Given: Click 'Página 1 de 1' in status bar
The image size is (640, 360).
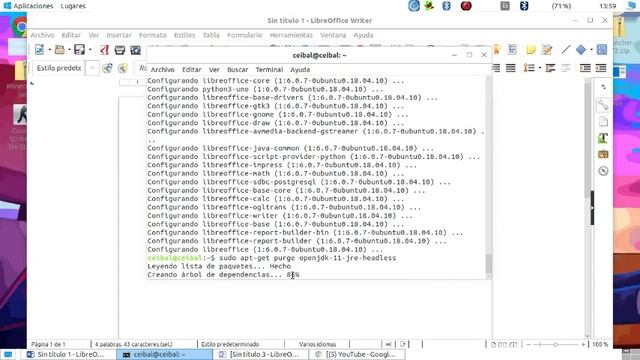Looking at the screenshot, I should click(x=48, y=344).
